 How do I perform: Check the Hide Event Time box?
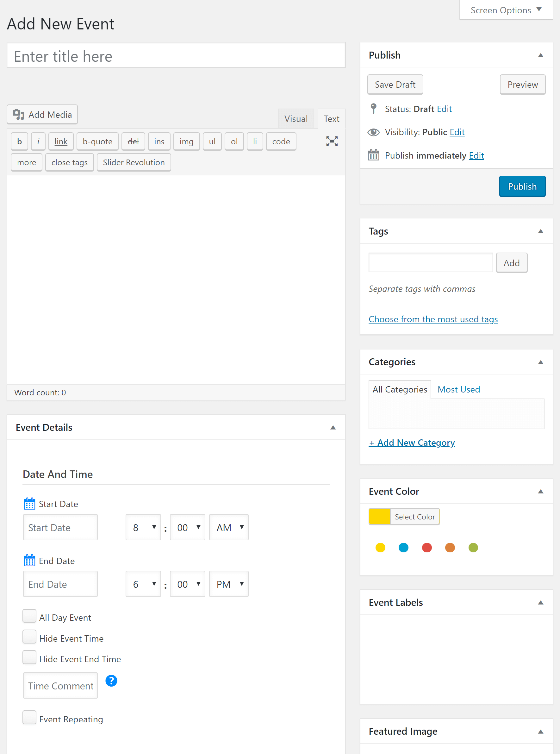coord(29,637)
